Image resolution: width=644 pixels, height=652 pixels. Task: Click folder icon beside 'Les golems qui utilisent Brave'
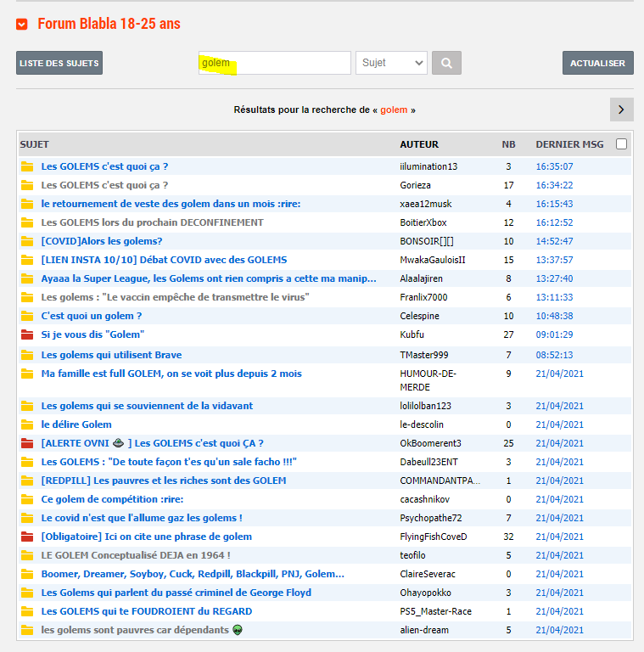27,355
